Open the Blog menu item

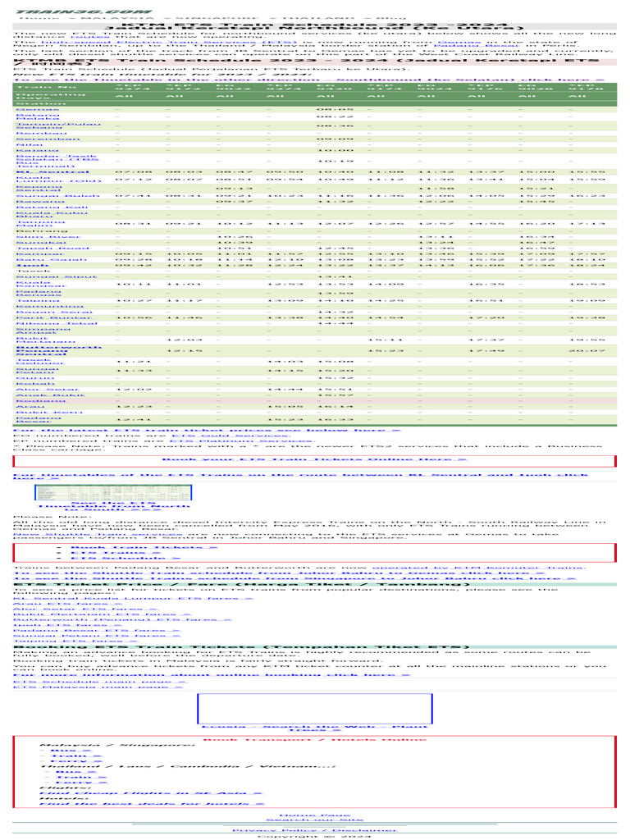click(391, 18)
